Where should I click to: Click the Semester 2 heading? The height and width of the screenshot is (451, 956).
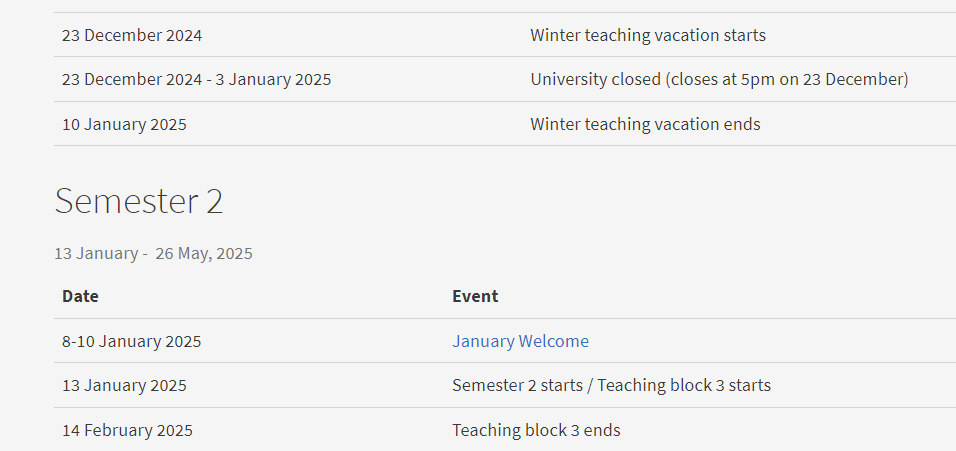[139, 201]
